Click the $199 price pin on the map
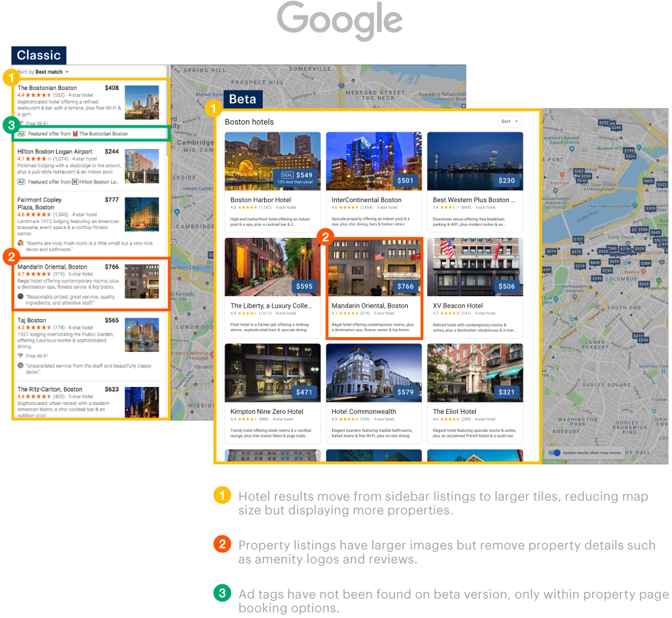The height and width of the screenshot is (618, 672). coord(629,150)
